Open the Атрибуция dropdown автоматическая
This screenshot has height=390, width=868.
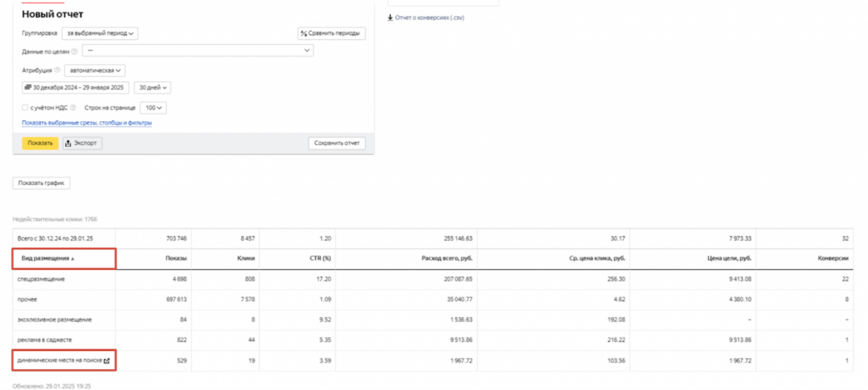pos(95,70)
